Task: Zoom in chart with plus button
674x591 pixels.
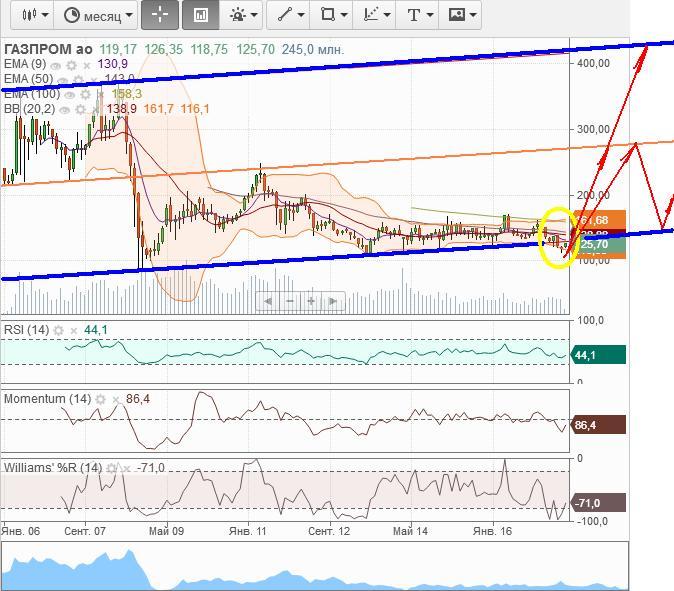Action: (x=311, y=300)
